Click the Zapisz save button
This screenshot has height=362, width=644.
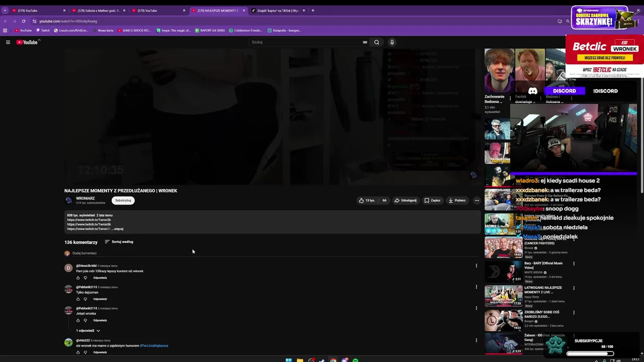pos(433,200)
